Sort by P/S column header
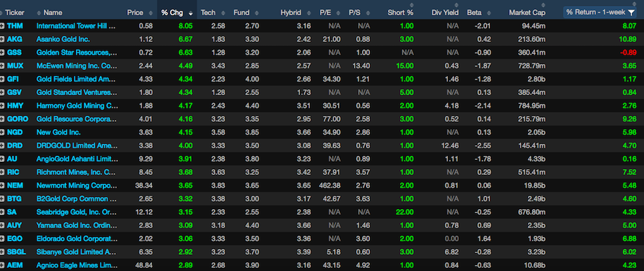 coord(355,13)
